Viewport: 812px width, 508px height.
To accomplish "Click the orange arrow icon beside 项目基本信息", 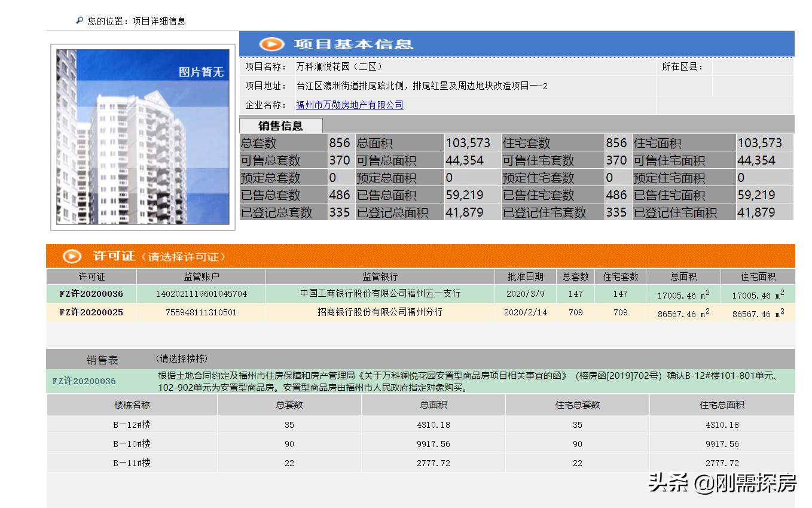I will click(272, 44).
